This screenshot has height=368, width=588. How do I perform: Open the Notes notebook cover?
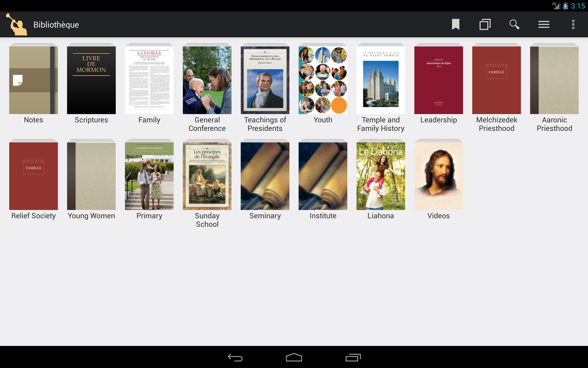point(34,80)
